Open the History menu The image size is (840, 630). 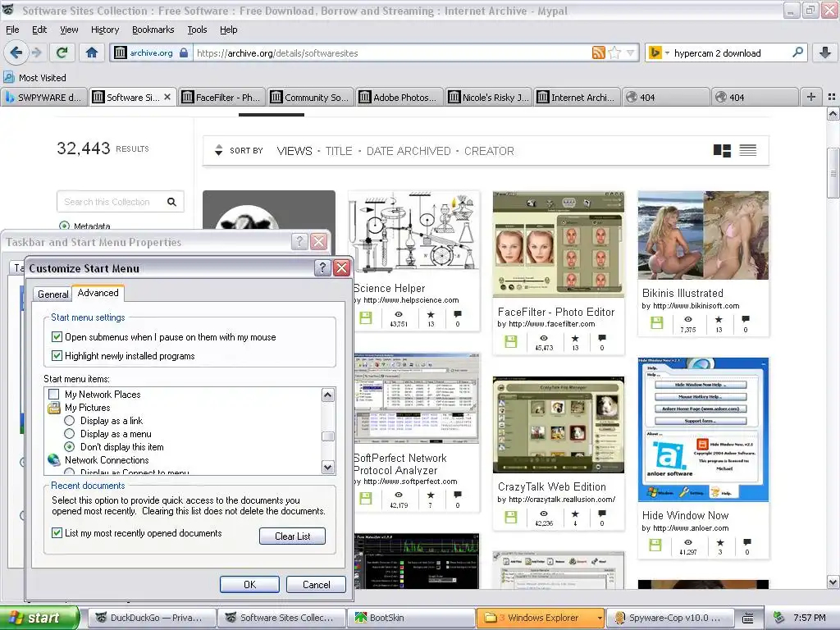(105, 30)
